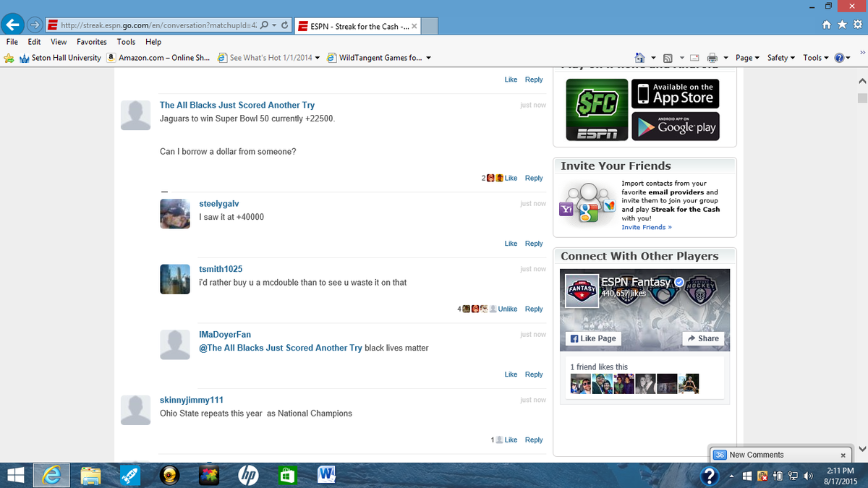
Task: Expand the Home button dropdown arrow
Action: point(653,58)
